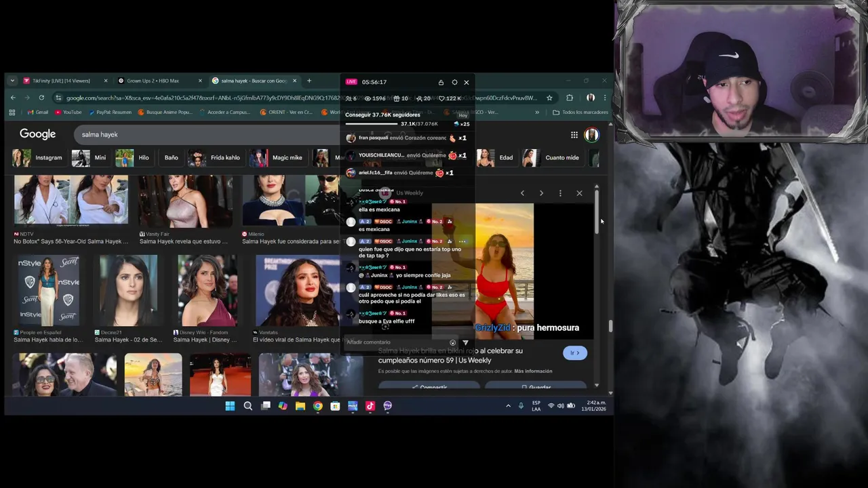Show hidden system tray icons
This screenshot has width=868, height=488.
[508, 406]
